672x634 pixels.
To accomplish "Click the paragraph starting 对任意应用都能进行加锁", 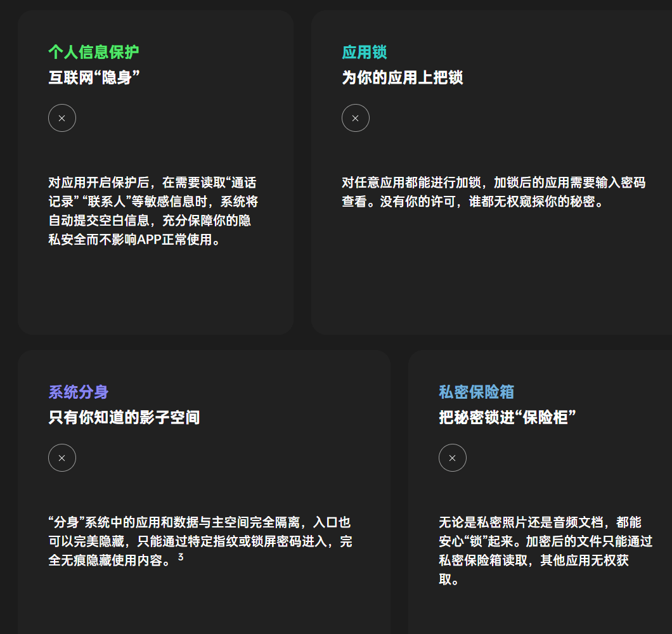I will [x=494, y=192].
